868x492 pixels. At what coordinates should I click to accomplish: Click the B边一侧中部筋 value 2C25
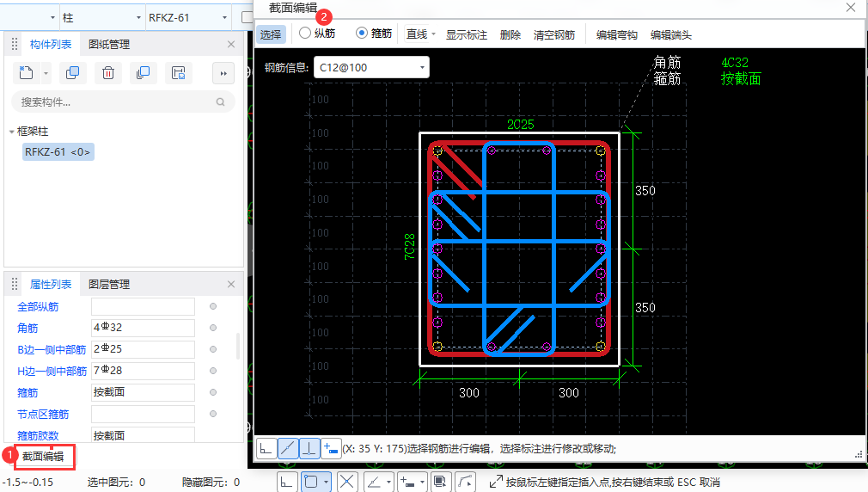[x=143, y=349]
